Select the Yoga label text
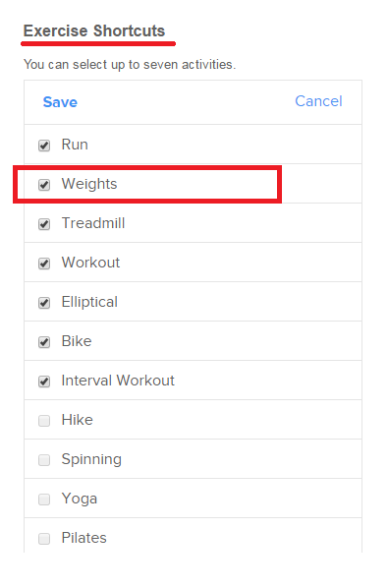The image size is (389, 588). coord(80,500)
